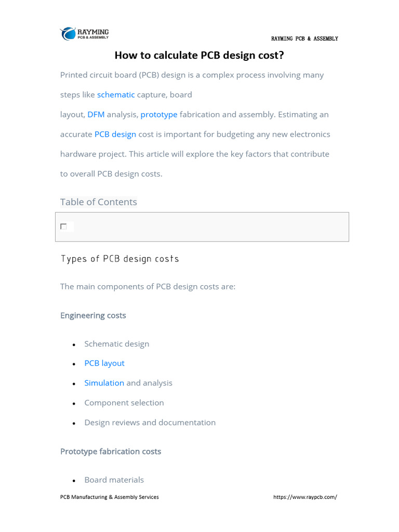Click the title "How to calculate PCB design cost?"
Screen dimensions: 399x532
coord(199,55)
